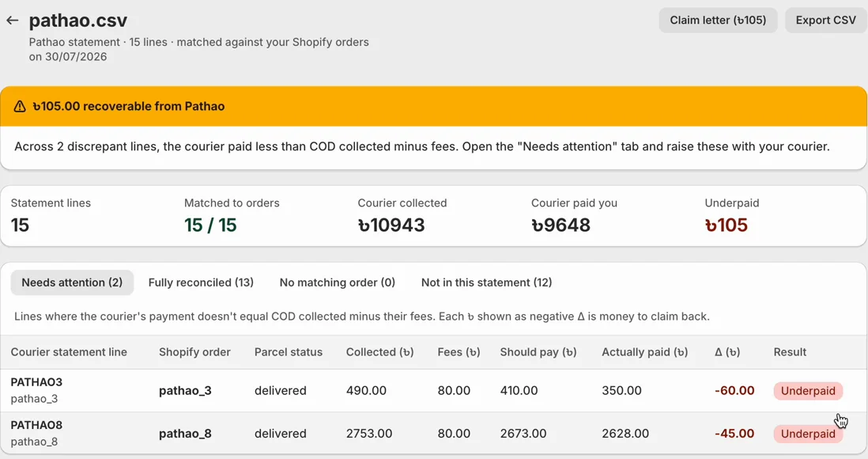Image resolution: width=868 pixels, height=459 pixels.
Task: Click the actually paid amount 350.00
Action: pos(621,391)
